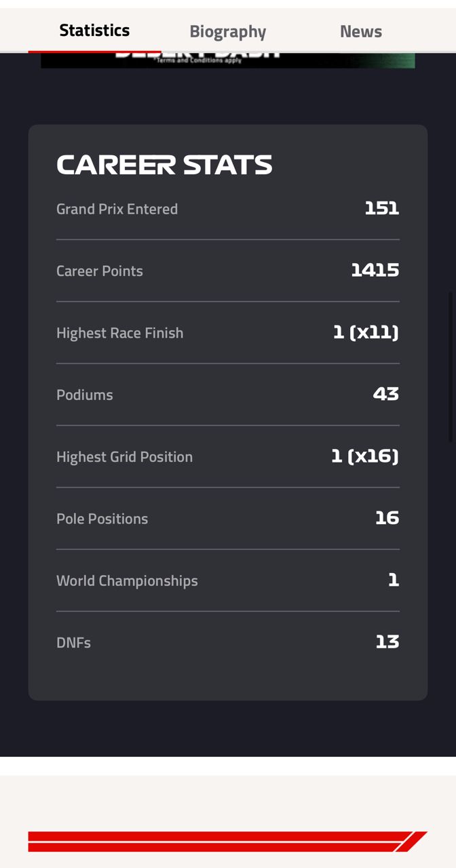Click the Career Stats heading
Screen dimensions: 456x868
[x=164, y=165]
